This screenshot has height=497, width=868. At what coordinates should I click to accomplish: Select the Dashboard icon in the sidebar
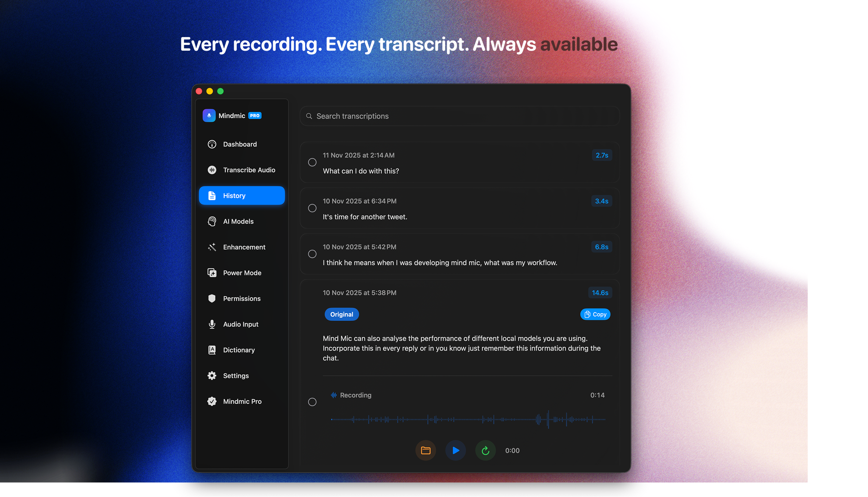(212, 144)
